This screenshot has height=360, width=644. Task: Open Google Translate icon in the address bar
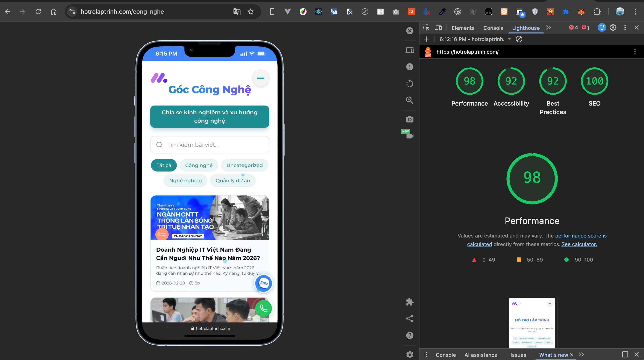pos(237,12)
